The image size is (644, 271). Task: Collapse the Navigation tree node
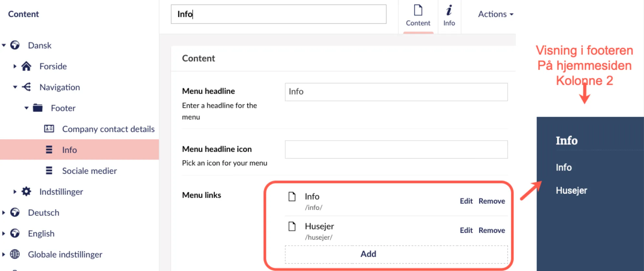coord(15,87)
